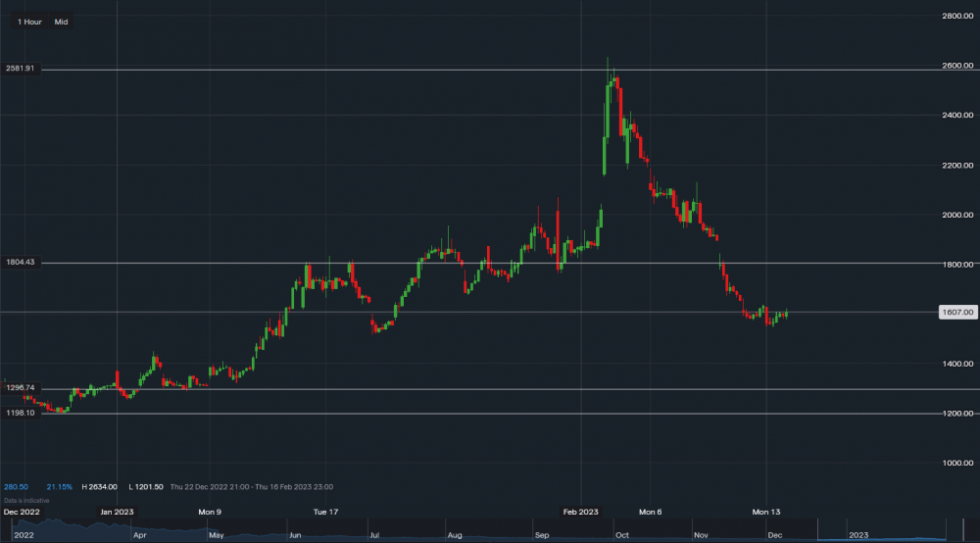Click the H 2634.00 high value readout

pyautogui.click(x=98, y=487)
